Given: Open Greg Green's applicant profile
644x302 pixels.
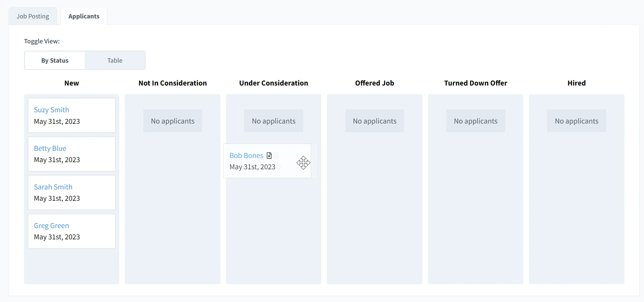Looking at the screenshot, I should (x=51, y=225).
